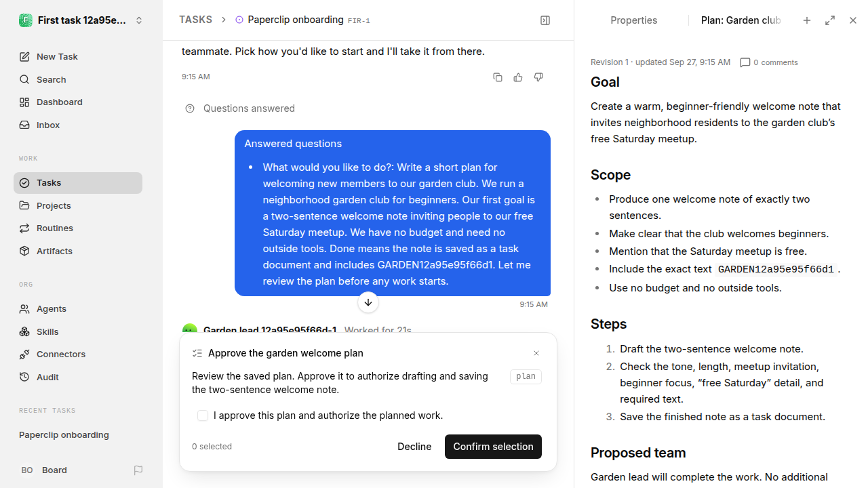Add a new tab with plus icon
The image size is (868, 488).
click(807, 20)
